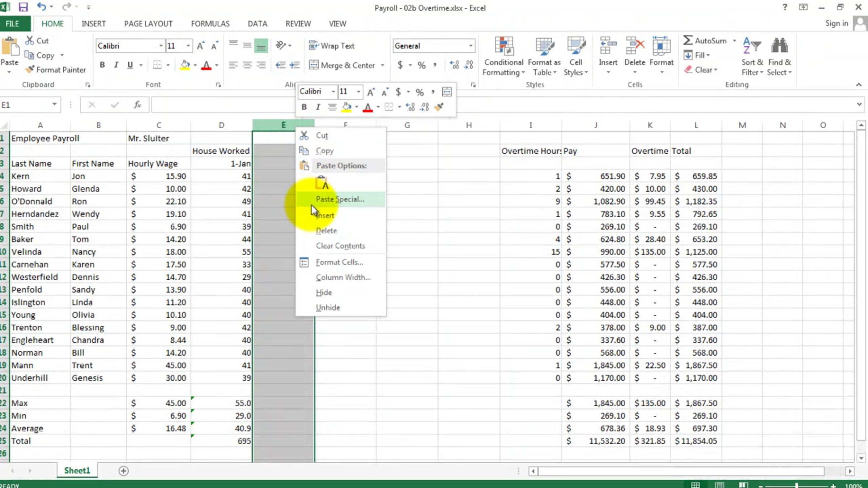Switch to the INSERT tab
Screen dimensions: 868x488
click(x=93, y=24)
